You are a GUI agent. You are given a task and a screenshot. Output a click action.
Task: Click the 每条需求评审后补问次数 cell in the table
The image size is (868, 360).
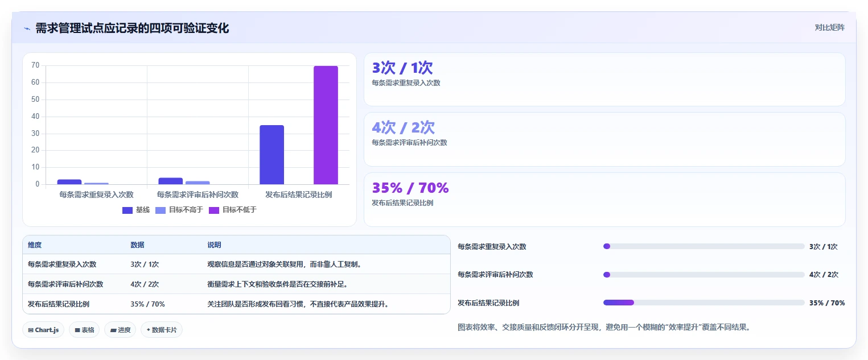[65, 284]
